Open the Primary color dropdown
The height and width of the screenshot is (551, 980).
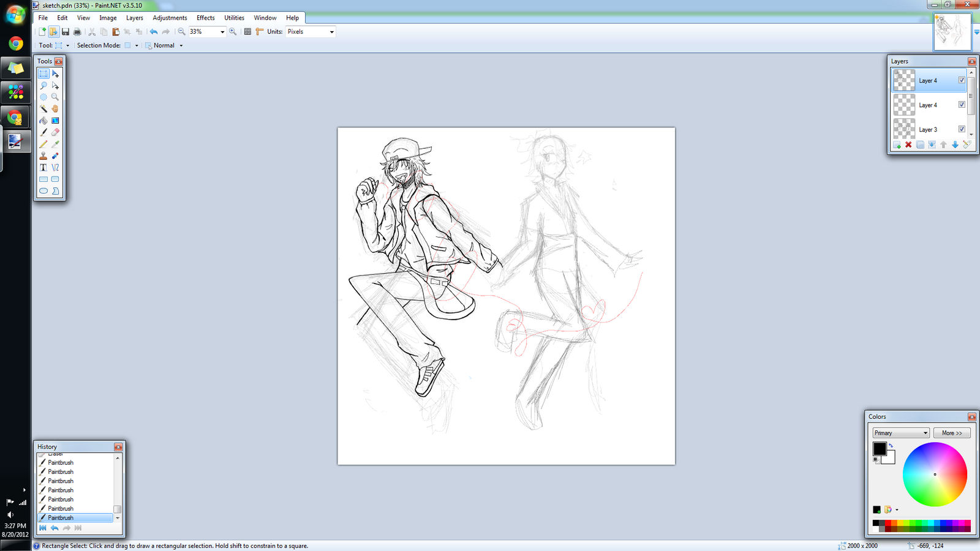(901, 433)
